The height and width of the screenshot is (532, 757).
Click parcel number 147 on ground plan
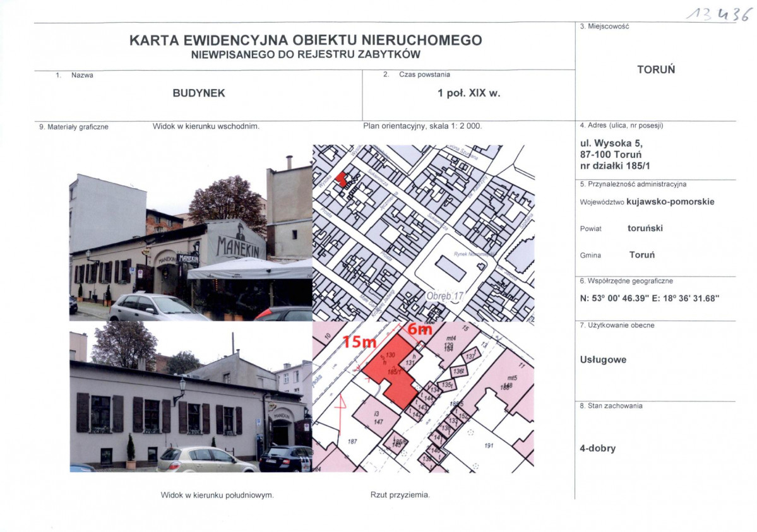point(378,422)
